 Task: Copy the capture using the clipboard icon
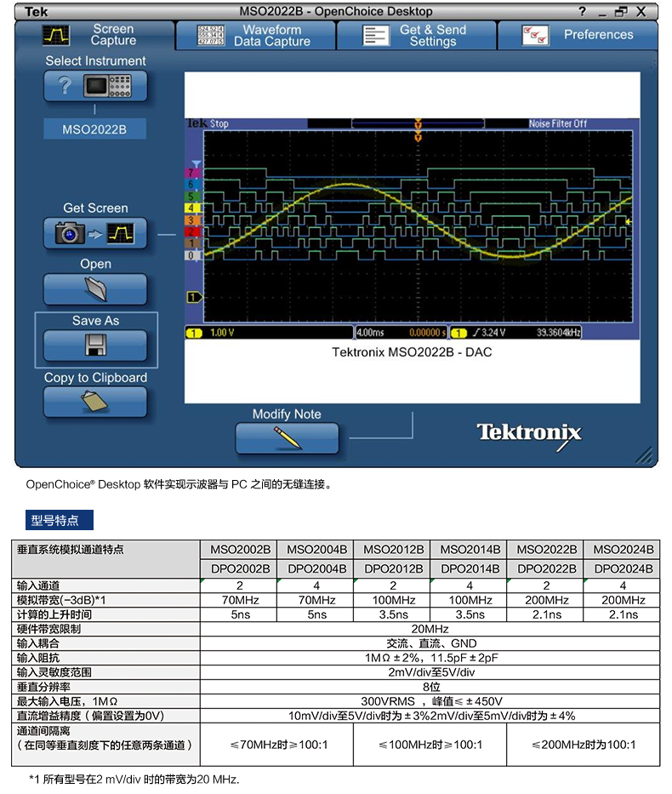pyautogui.click(x=95, y=402)
